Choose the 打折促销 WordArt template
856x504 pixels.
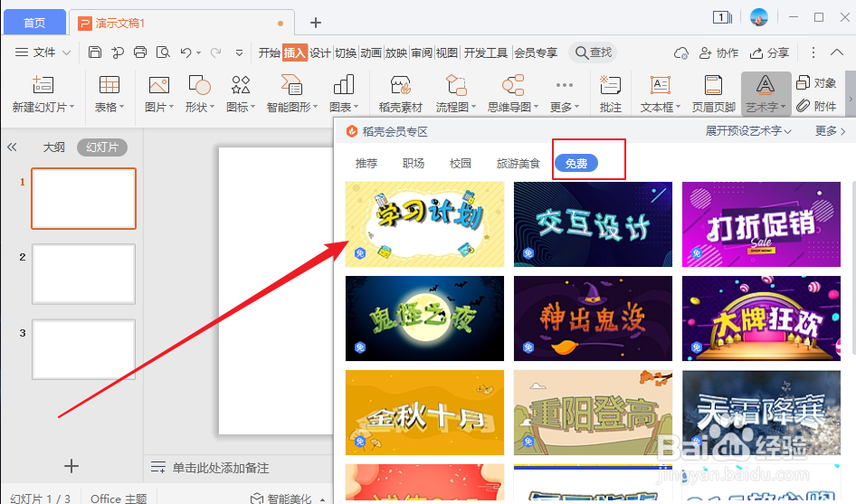click(761, 223)
